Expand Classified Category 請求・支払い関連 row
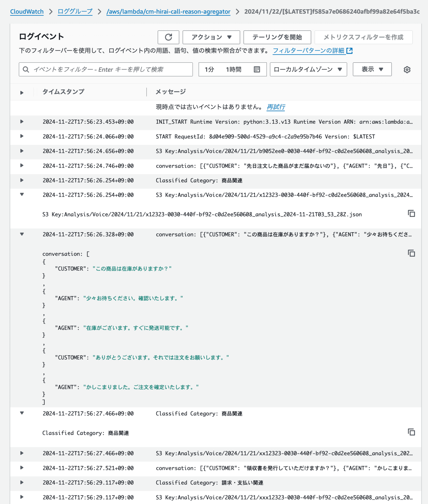The height and width of the screenshot is (504, 428). coord(22,482)
